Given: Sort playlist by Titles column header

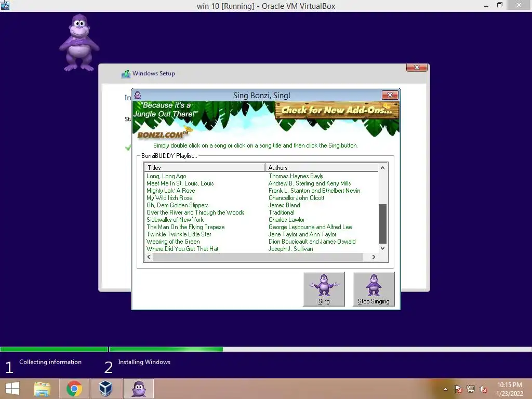Looking at the screenshot, I should point(205,168).
